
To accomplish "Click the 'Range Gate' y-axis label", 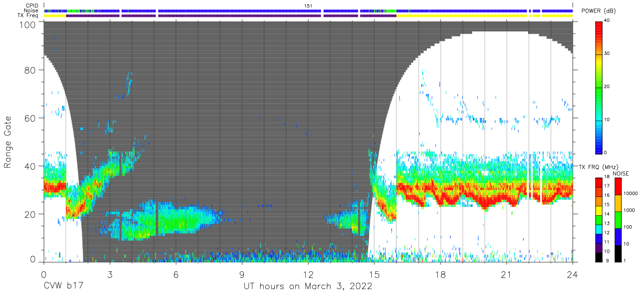I will click(x=8, y=142).
